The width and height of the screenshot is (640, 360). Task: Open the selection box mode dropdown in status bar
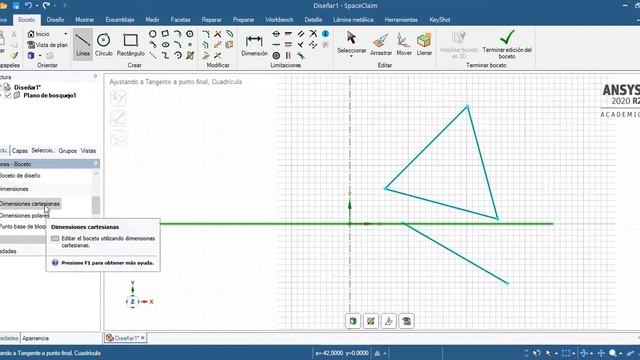pyautogui.click(x=573, y=353)
